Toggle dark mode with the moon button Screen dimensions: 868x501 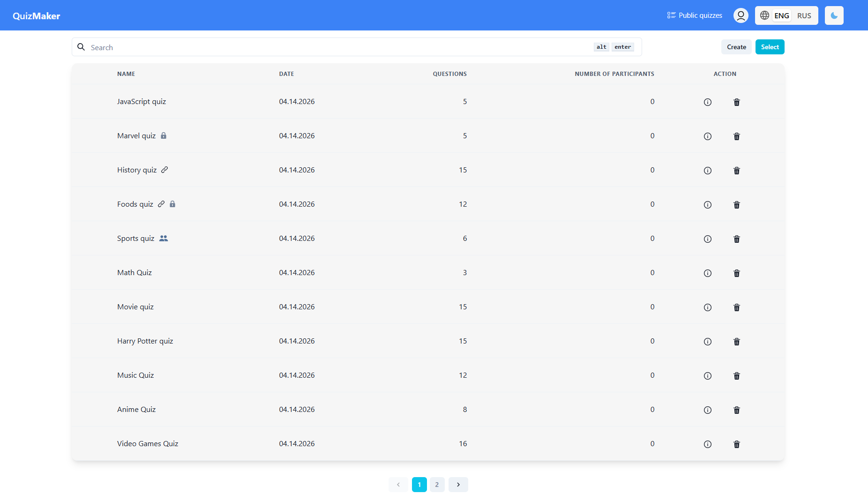point(834,15)
